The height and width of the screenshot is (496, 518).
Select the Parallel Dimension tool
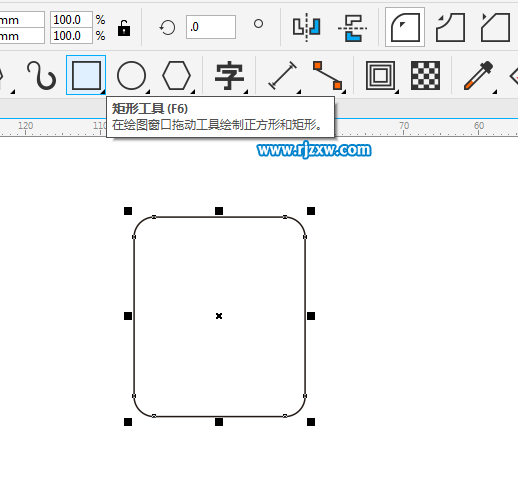[283, 75]
